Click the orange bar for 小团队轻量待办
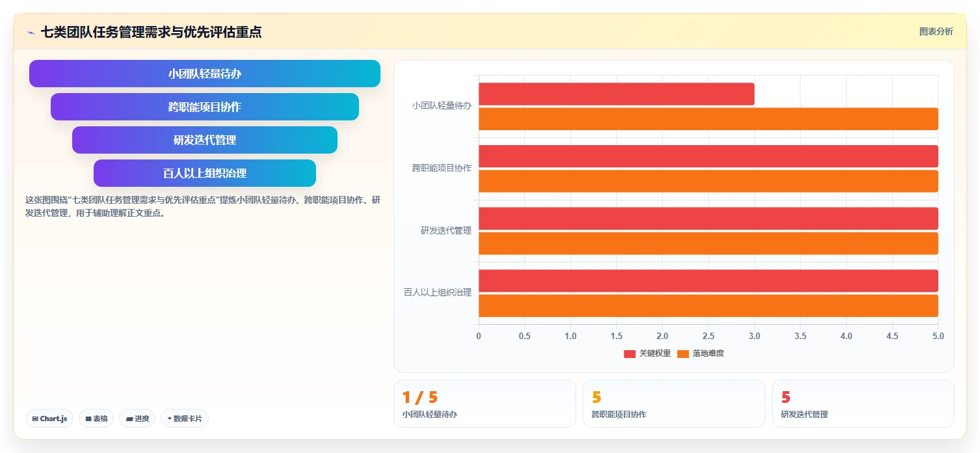The image size is (980, 453). (x=708, y=119)
